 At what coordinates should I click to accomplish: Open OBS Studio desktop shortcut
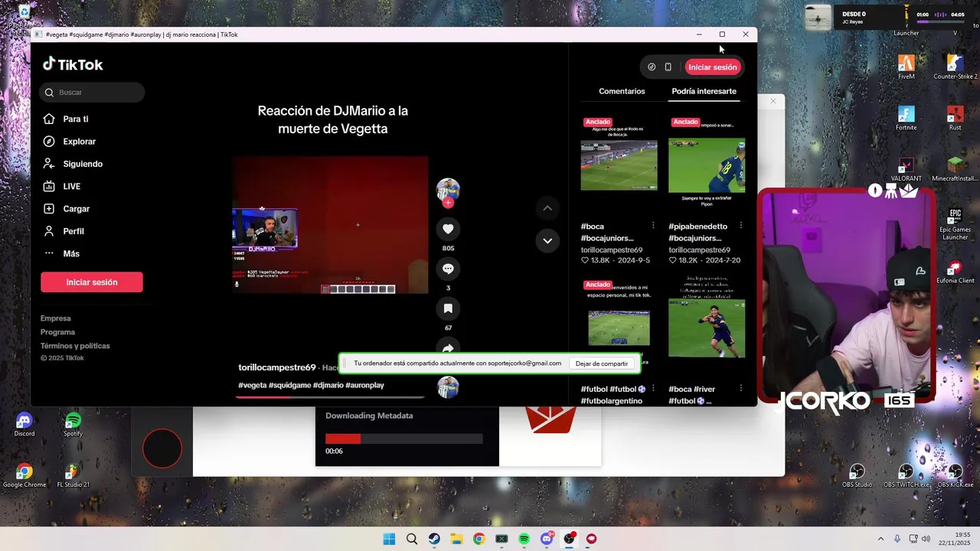857,476
